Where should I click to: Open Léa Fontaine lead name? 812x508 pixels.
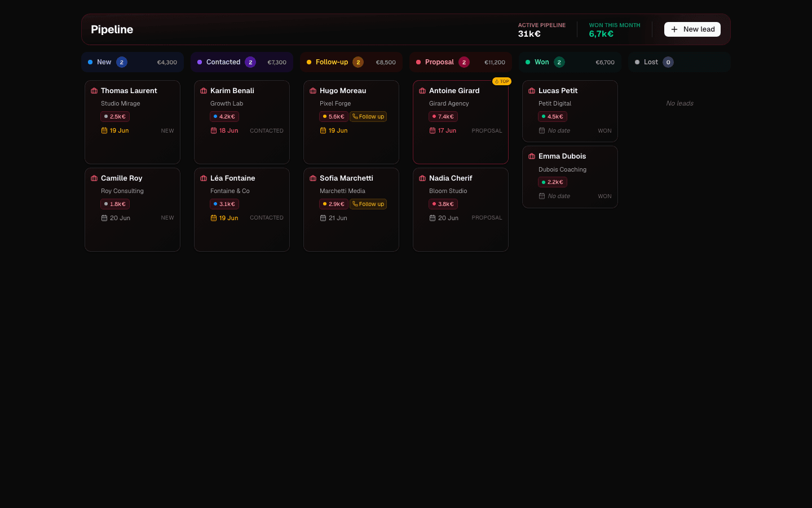coord(233,178)
